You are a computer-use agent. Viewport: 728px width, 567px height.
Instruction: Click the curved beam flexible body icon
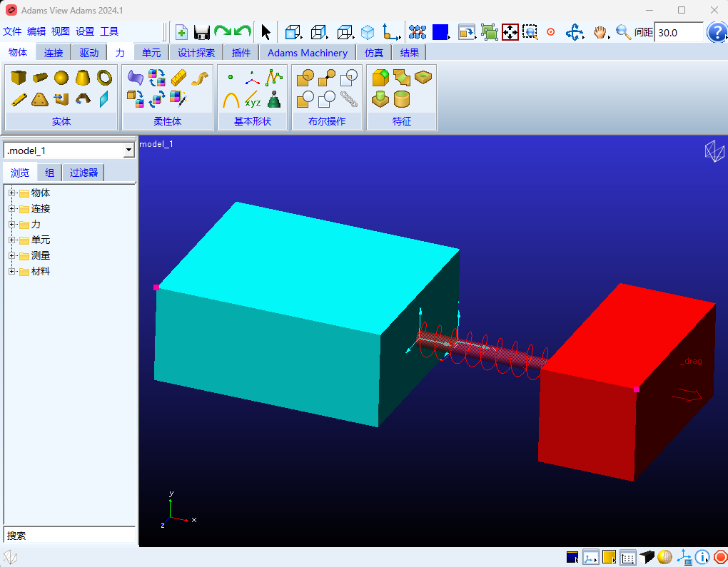[200, 78]
